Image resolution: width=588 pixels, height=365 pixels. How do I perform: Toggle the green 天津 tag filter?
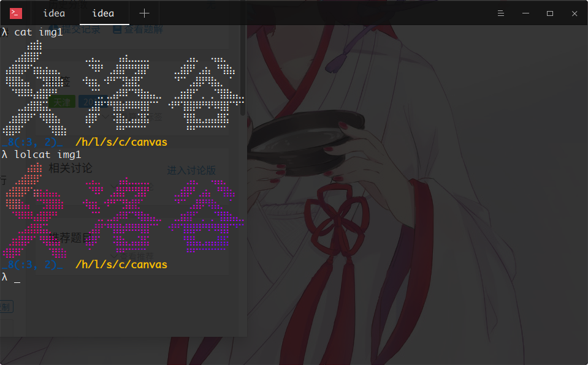61,102
